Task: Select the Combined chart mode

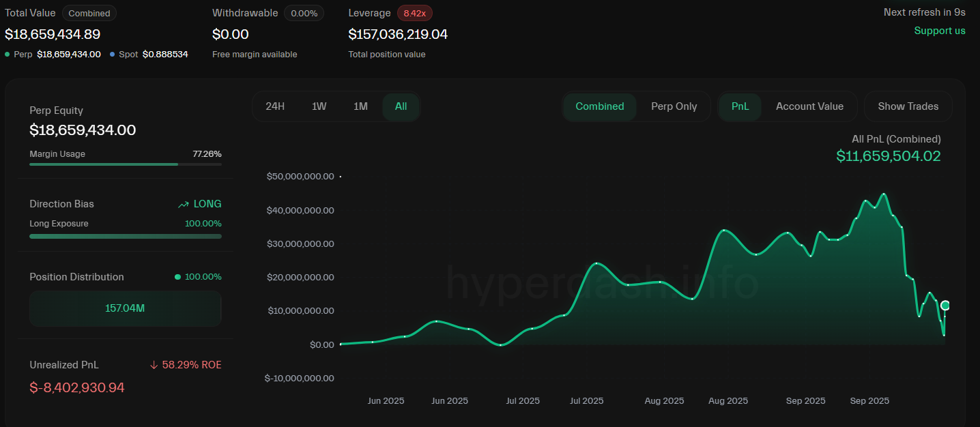Action: tap(599, 106)
